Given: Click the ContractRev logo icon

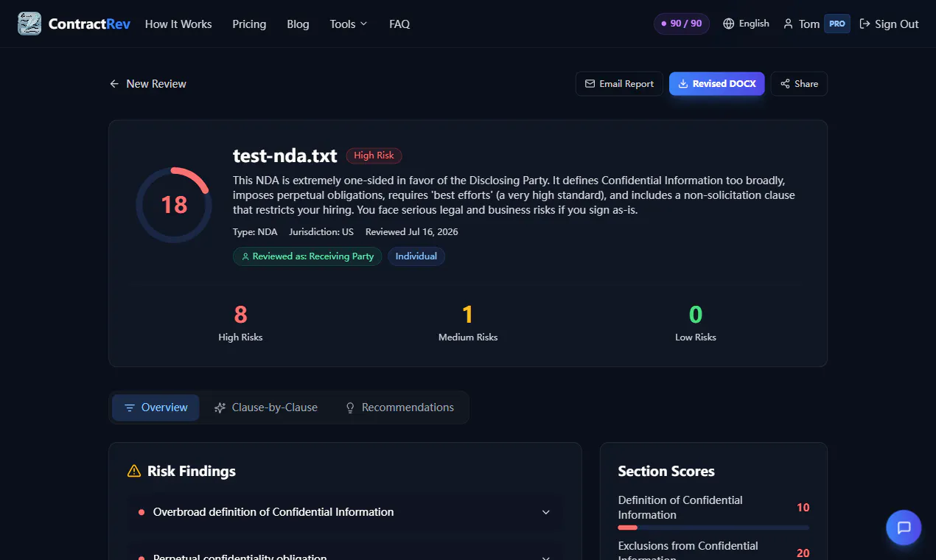Looking at the screenshot, I should pyautogui.click(x=29, y=24).
